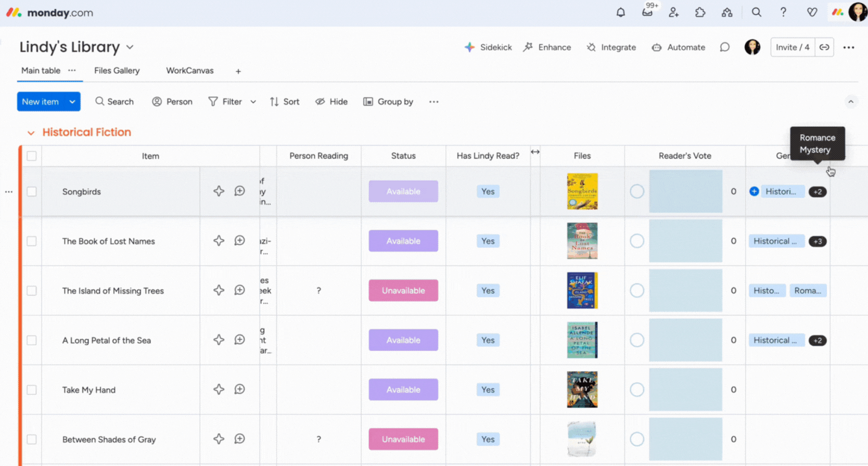Screen dimensions: 868x466
Task: Change the Unavailable status of Missing Trees
Action: point(403,291)
